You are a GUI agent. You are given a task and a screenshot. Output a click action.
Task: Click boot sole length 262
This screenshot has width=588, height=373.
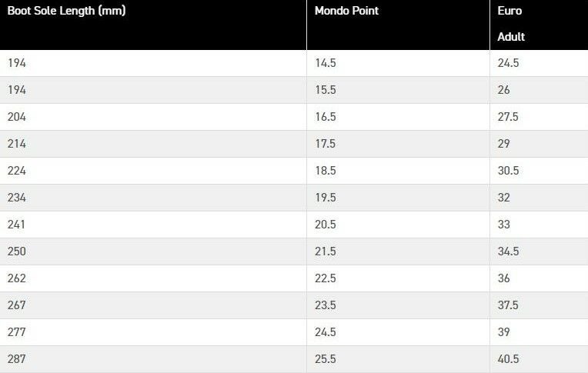(x=17, y=278)
